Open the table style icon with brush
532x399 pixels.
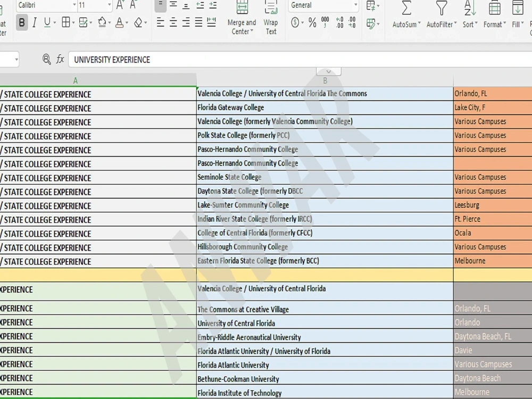[x=371, y=23]
